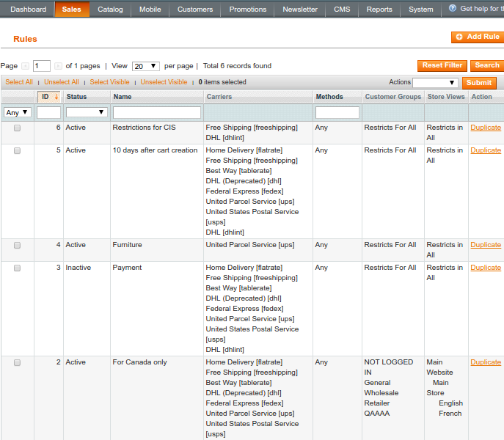Click the previous page arrow icon
This screenshot has height=440, width=504.
(26, 66)
